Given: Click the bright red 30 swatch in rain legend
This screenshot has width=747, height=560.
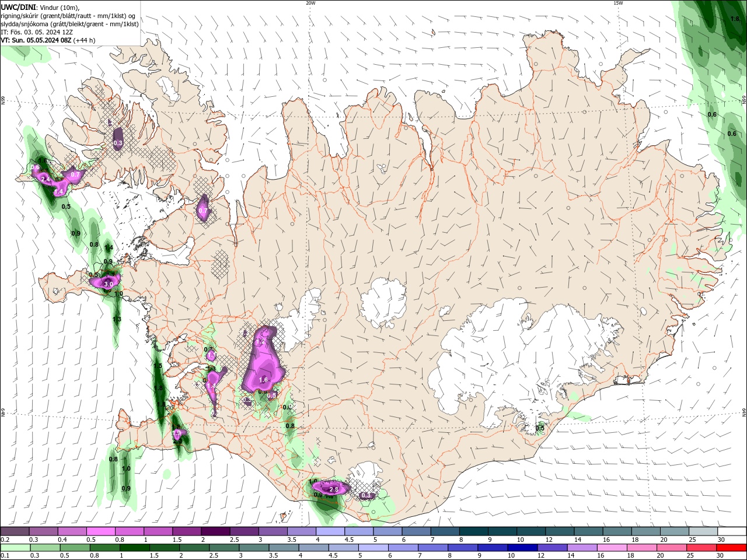Looking at the screenshot, I should coord(732,548).
